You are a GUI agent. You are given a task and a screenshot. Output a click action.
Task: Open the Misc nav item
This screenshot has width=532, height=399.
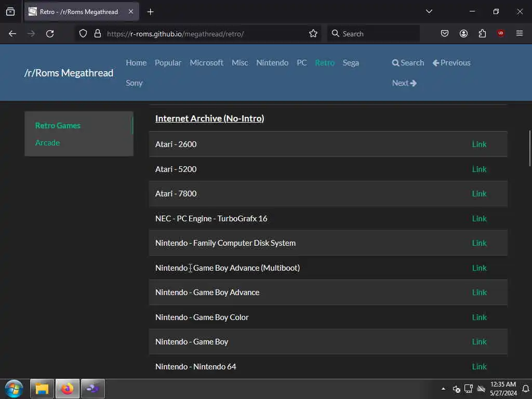[x=240, y=63]
